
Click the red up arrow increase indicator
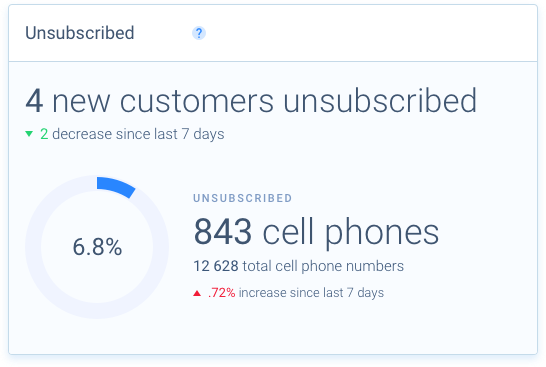[197, 293]
